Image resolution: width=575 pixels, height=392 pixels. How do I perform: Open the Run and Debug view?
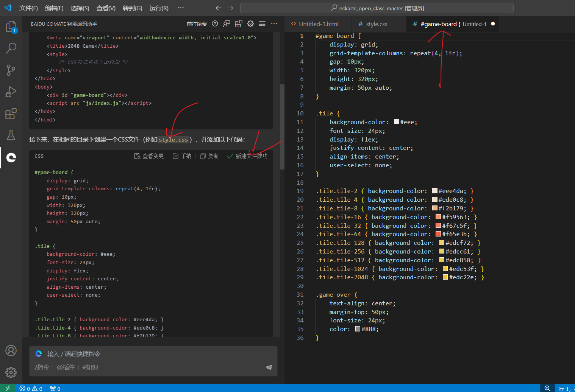(11, 92)
